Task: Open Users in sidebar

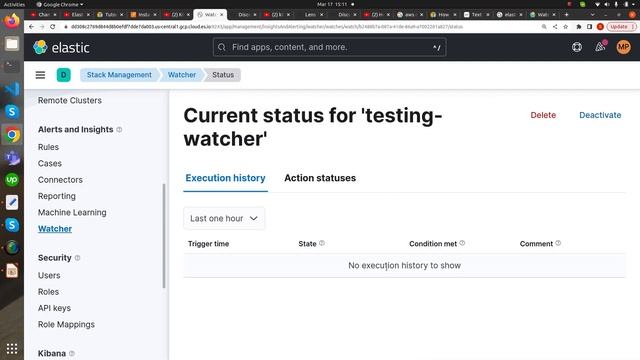Action: point(49,276)
